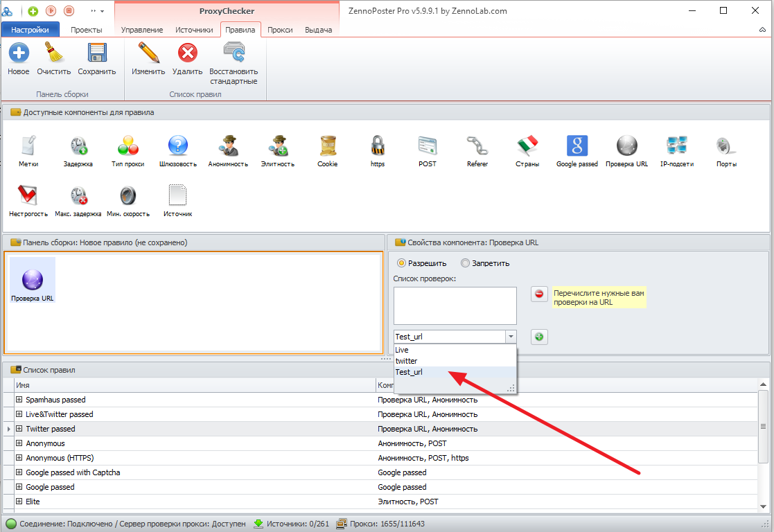Expand the Anonymous (HTTPS) rule row
774x532 pixels.
19,457
